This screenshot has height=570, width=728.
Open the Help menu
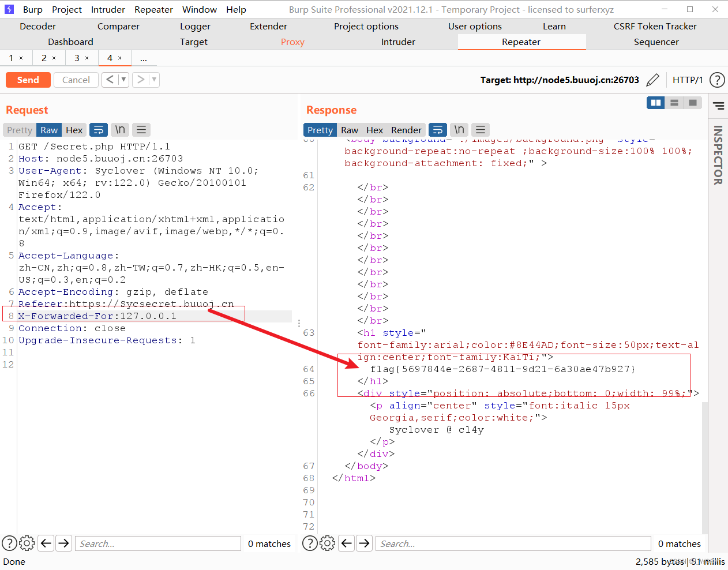click(x=236, y=9)
